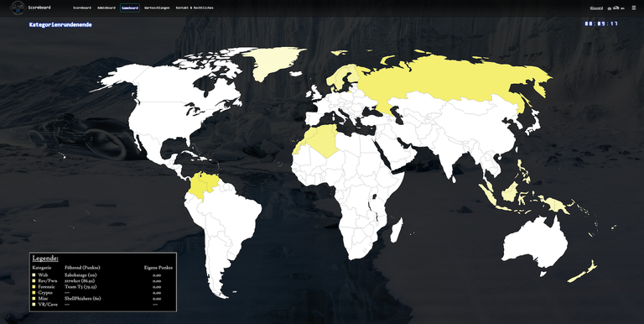Select the highlighted Gameboard tab
Image resolution: width=644 pixels, height=324 pixels.
(130, 8)
